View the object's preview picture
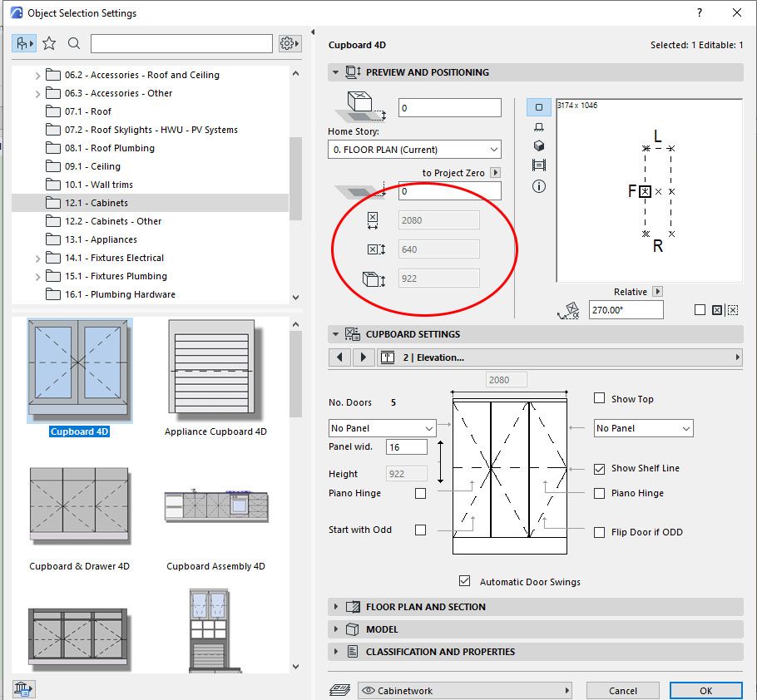This screenshot has height=700, width=757. [538, 165]
